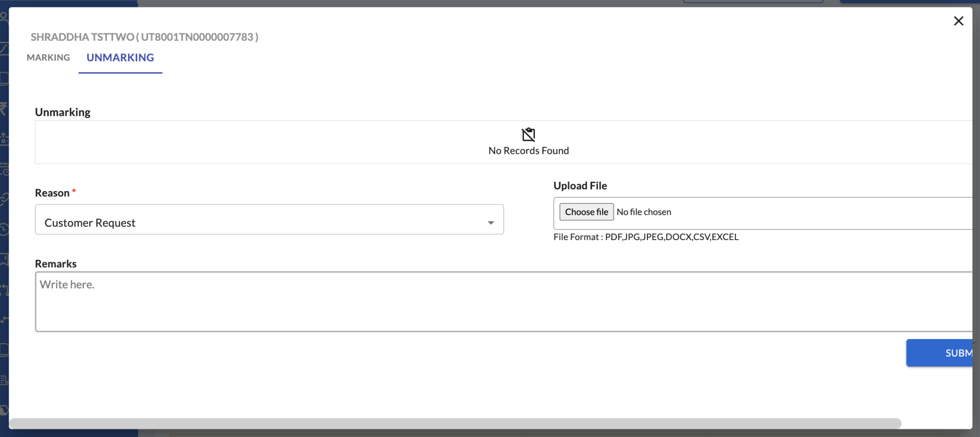Click the horizontal scrollbar at dialog bottom
Image resolution: width=980 pixels, height=437 pixels.
click(x=455, y=423)
